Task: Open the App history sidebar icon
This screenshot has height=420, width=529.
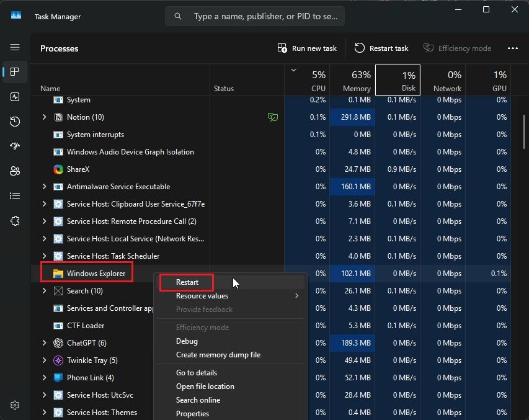Action: click(x=15, y=122)
